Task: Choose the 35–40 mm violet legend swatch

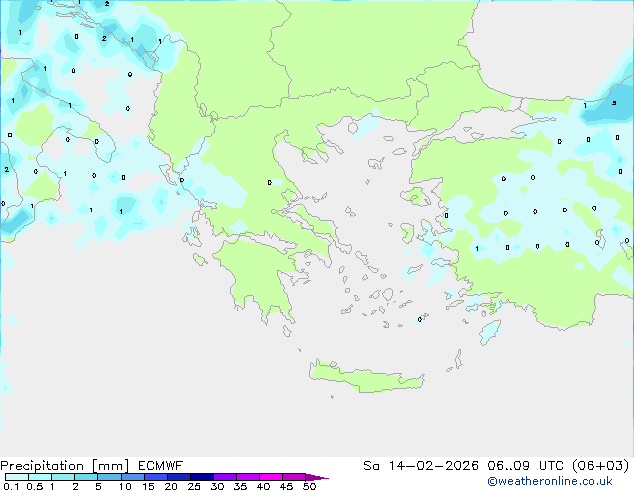Action: click(x=248, y=477)
